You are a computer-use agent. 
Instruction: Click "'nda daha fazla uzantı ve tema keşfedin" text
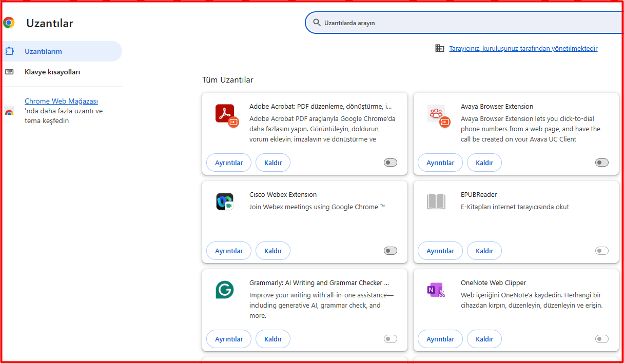point(64,116)
